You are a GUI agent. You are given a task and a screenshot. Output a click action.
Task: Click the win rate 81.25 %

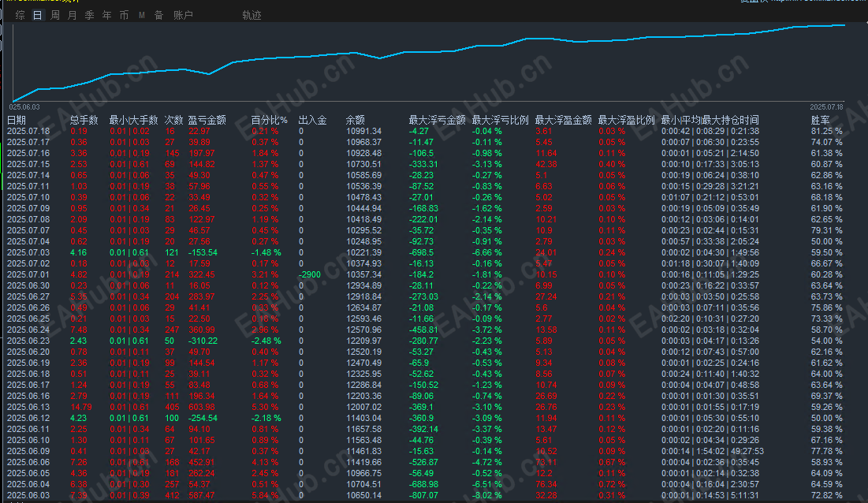(826, 131)
